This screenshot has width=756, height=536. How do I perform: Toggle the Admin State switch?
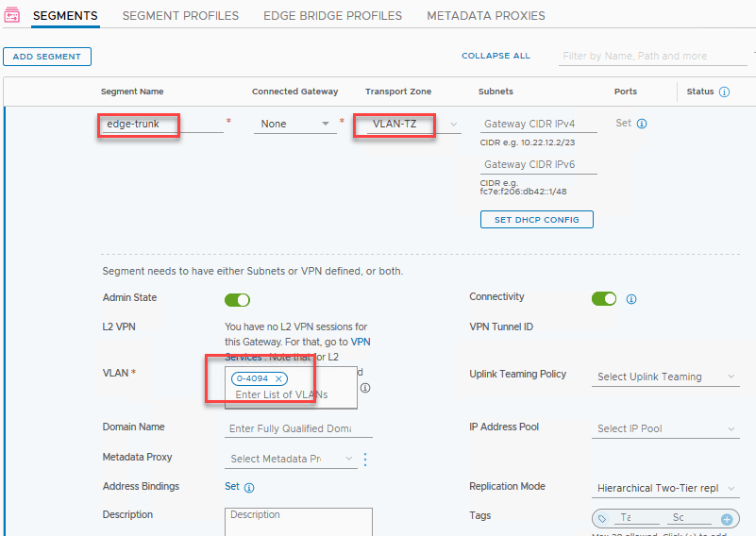click(x=237, y=300)
